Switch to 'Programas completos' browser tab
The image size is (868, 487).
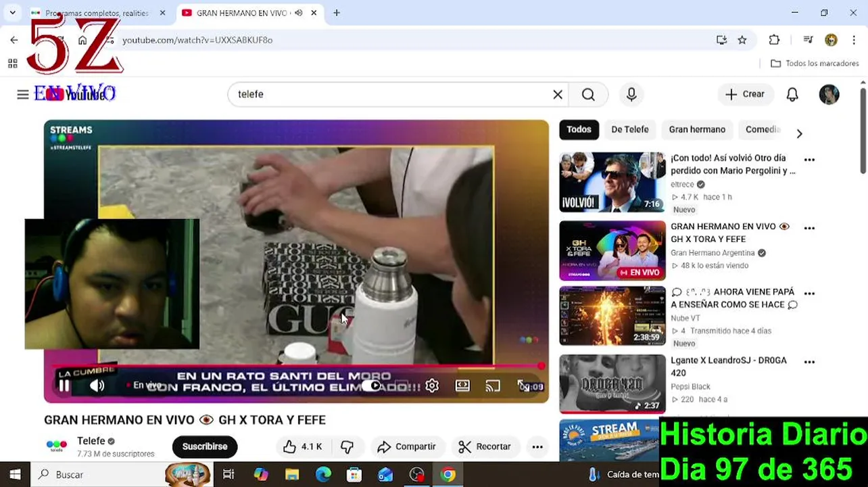click(98, 13)
